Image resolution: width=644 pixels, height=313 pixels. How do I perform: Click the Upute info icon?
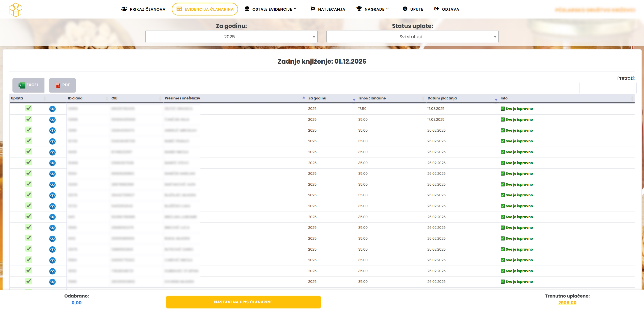coord(405,9)
